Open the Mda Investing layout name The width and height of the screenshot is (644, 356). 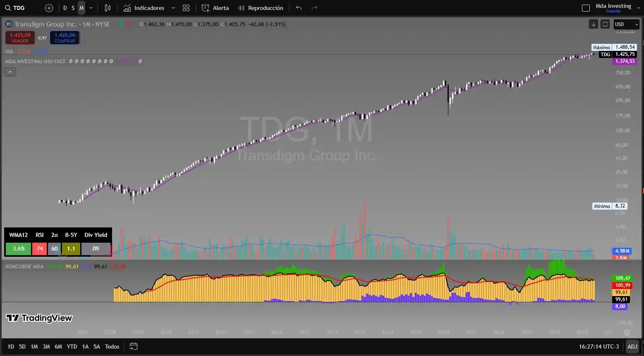[613, 6]
